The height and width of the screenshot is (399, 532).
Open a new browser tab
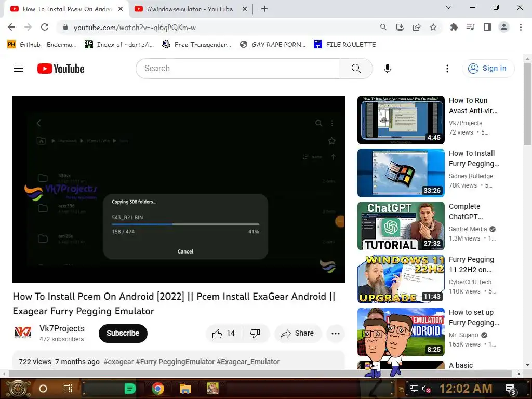click(x=264, y=9)
